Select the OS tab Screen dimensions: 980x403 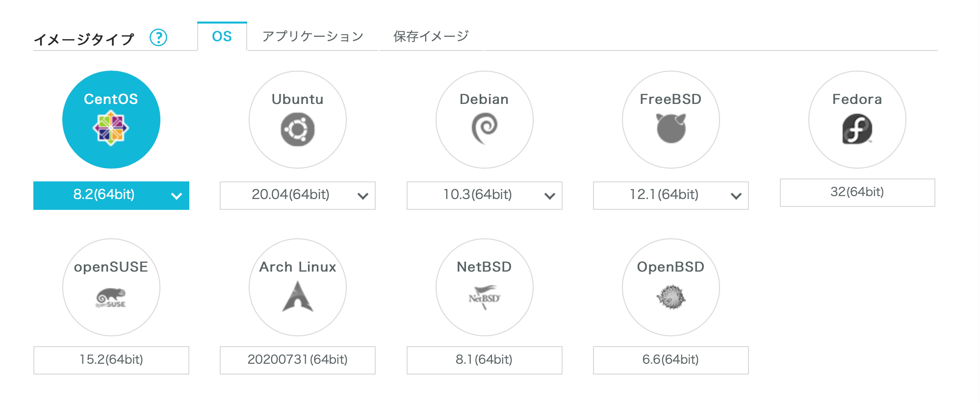tap(222, 36)
